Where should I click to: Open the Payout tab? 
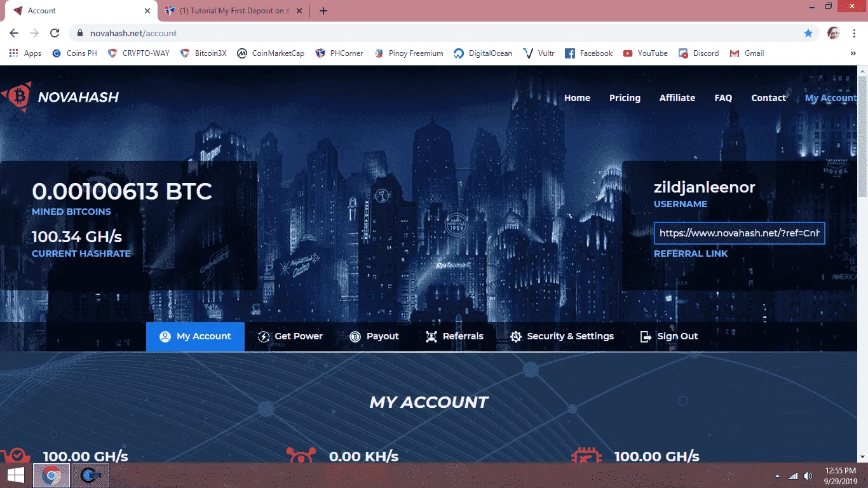point(374,336)
